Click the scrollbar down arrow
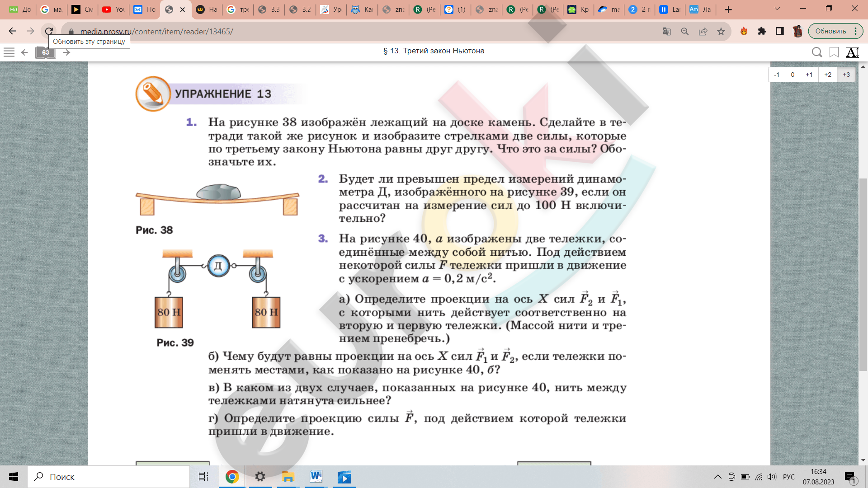 pyautogui.click(x=863, y=460)
